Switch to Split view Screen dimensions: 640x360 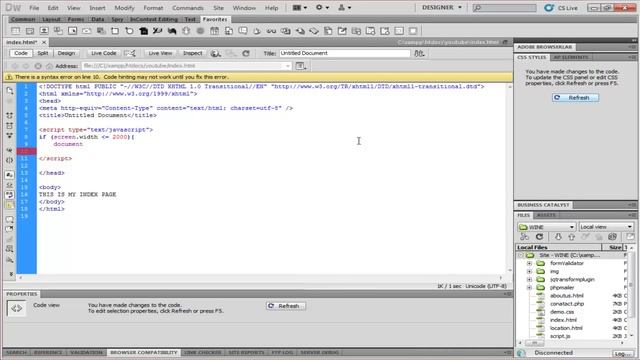[43, 53]
